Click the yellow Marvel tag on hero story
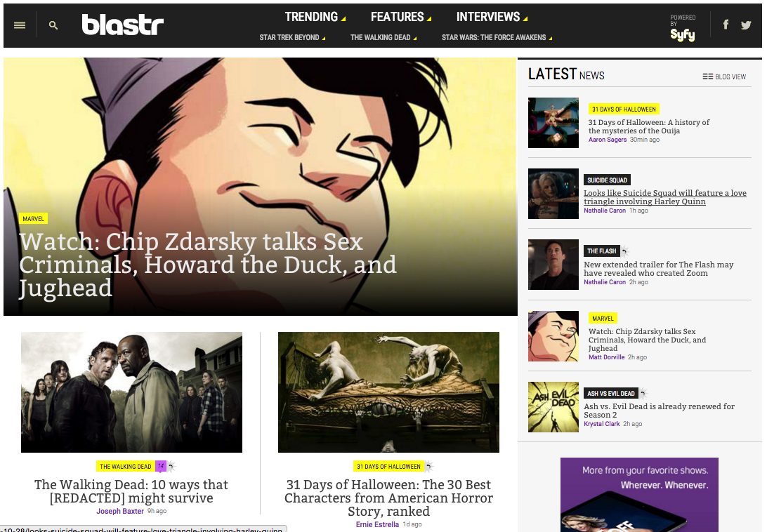The width and height of the screenshot is (767, 532). tap(33, 218)
